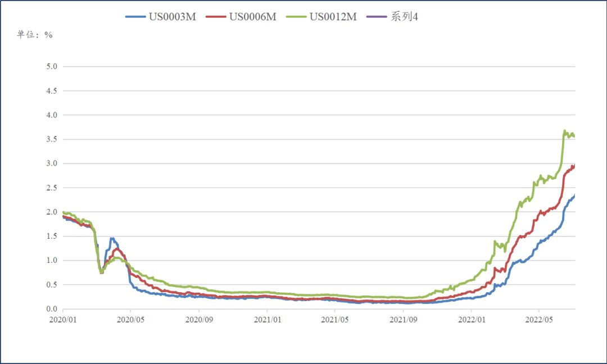Click the 2020/09 x-axis date label
The width and height of the screenshot is (607, 364).
[199, 319]
